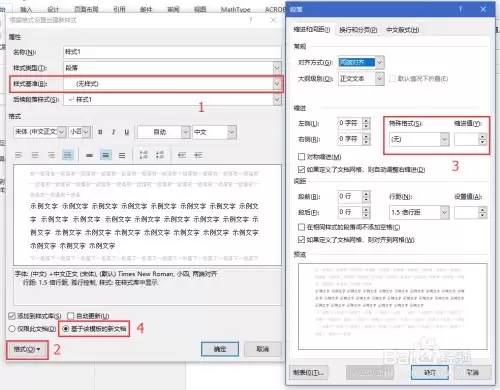The width and height of the screenshot is (500, 390).
Task: Open the MathType ribbon tab in Word
Action: tap(235, 9)
